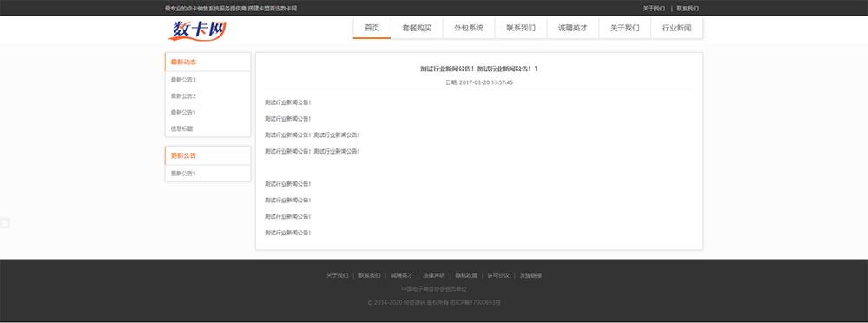Click the 数卡网 logo
Image resolution: width=868 pixels, height=323 pixels.
(x=197, y=30)
